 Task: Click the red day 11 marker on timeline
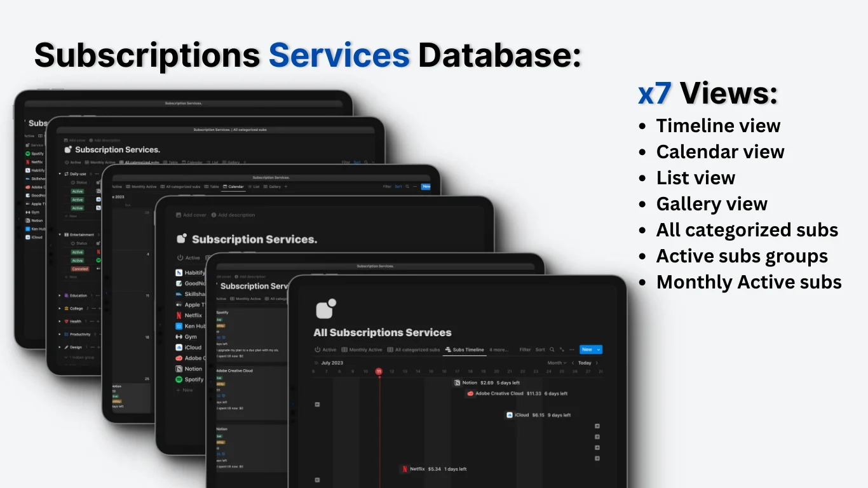click(379, 372)
